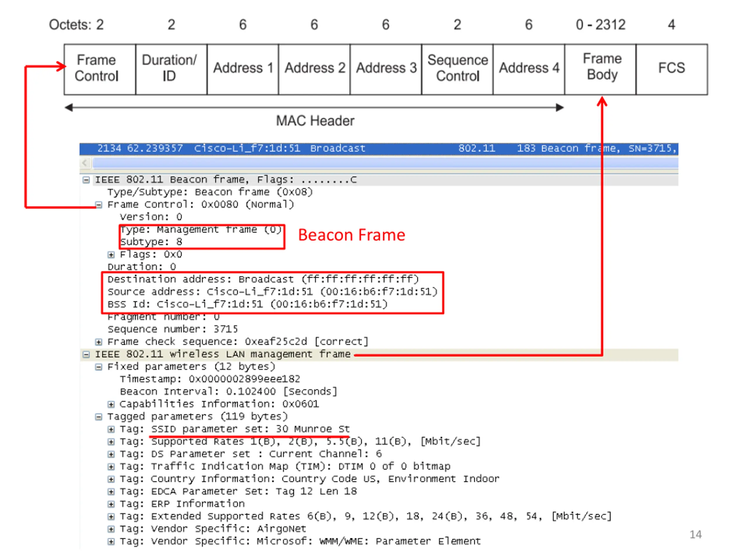Expand the Vendor Specific AirgoNet tag
The height and width of the screenshot is (560, 747).
coord(111,530)
